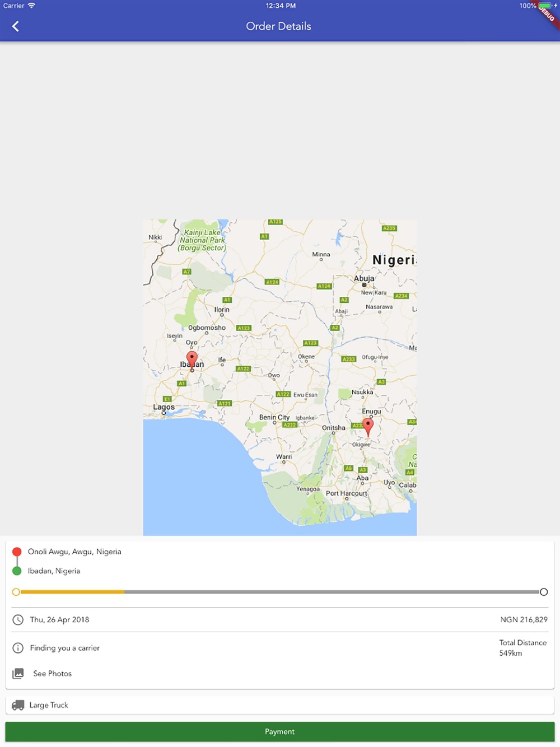Viewport: 560px width, 747px height.
Task: Click Kainji Lake National Park label
Action: 202,240
